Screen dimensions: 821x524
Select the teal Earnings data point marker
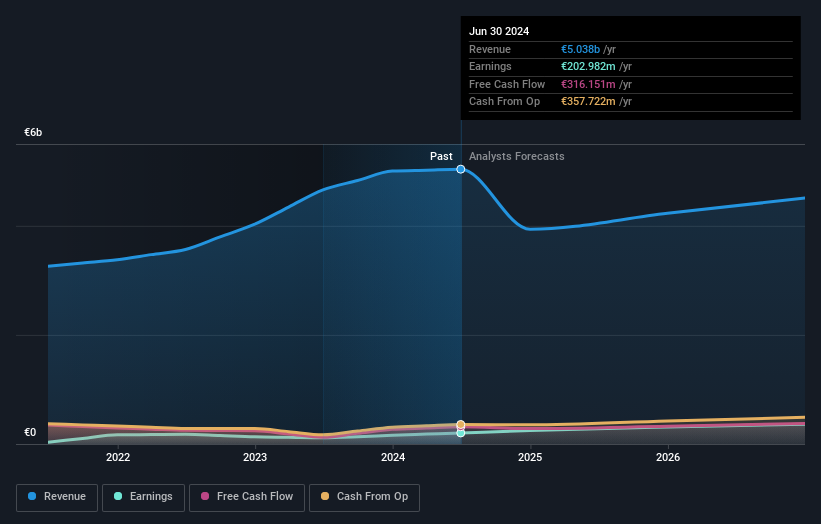coord(461,433)
